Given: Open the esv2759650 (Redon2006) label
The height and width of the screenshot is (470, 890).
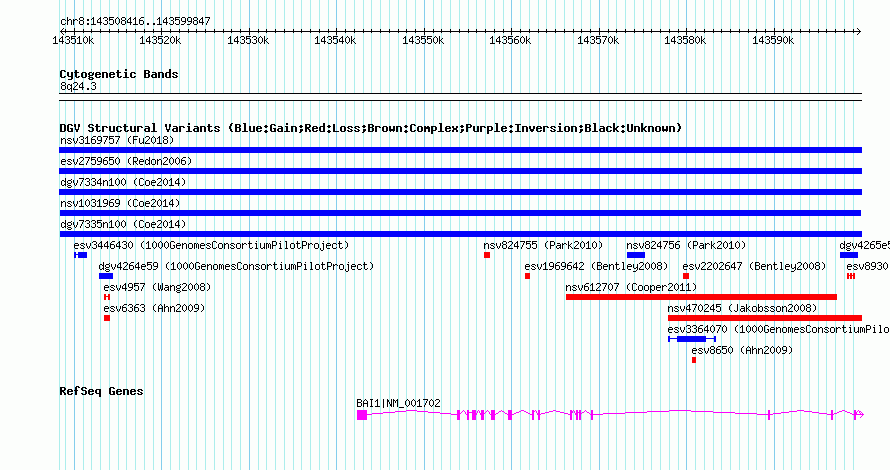Looking at the screenshot, I should 126,161.
